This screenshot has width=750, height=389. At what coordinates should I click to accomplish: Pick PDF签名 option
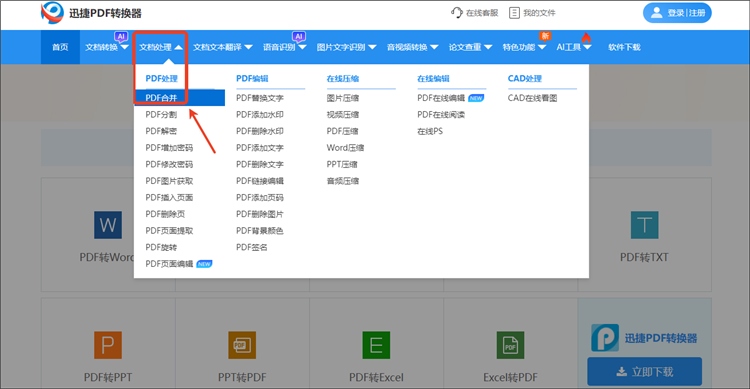[252, 247]
